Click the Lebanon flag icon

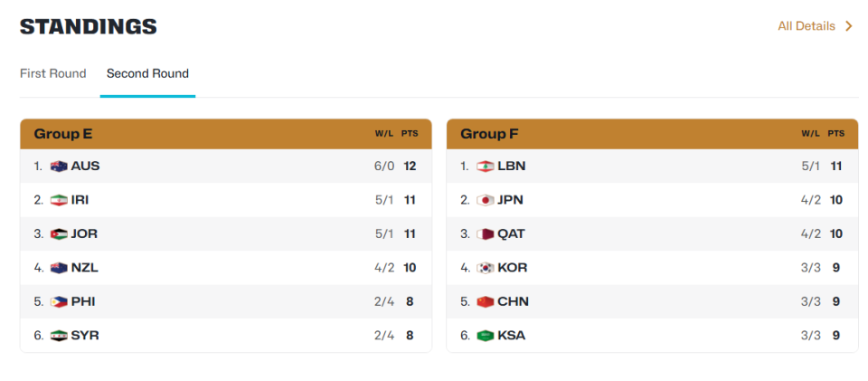coord(485,167)
